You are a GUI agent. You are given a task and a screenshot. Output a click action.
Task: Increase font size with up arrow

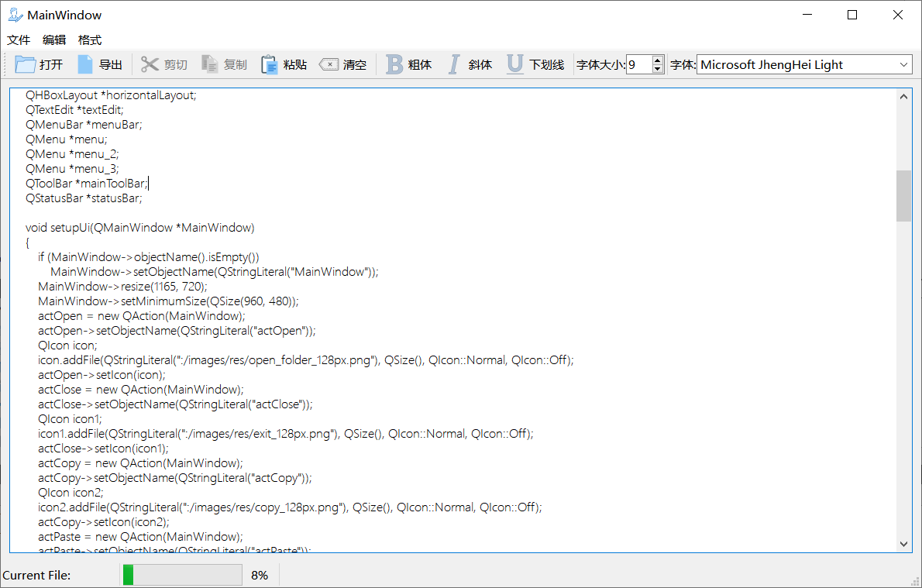[x=658, y=60]
